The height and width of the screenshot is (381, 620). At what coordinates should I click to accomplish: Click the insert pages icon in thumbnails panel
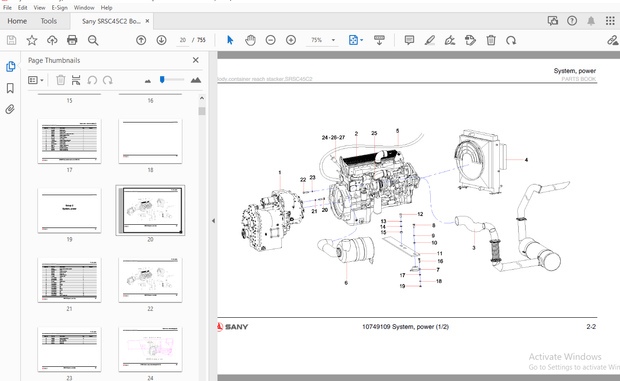(76, 80)
